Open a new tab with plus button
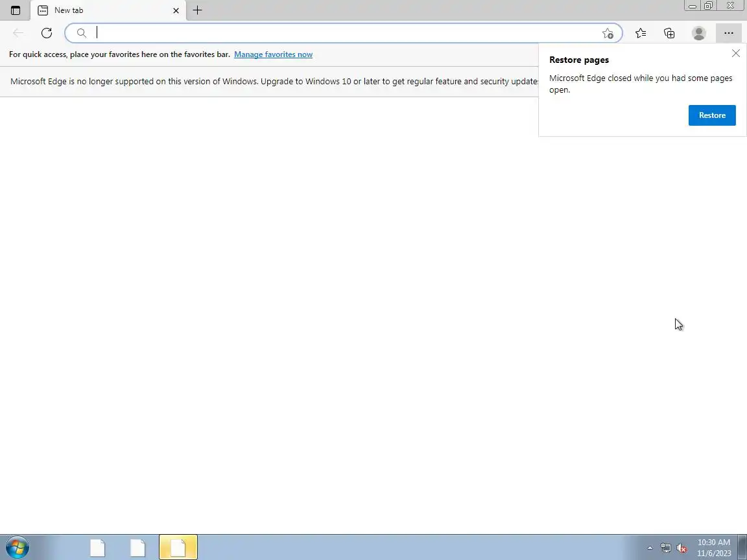This screenshot has height=560, width=747. (197, 10)
